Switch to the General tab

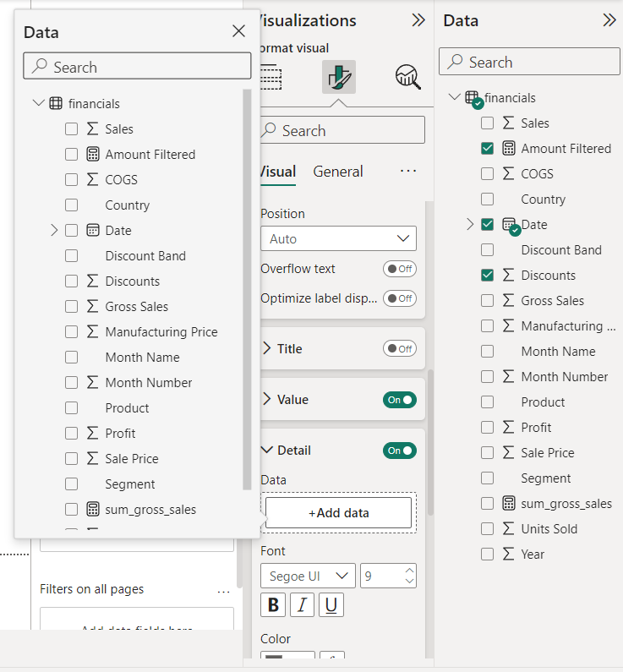338,172
